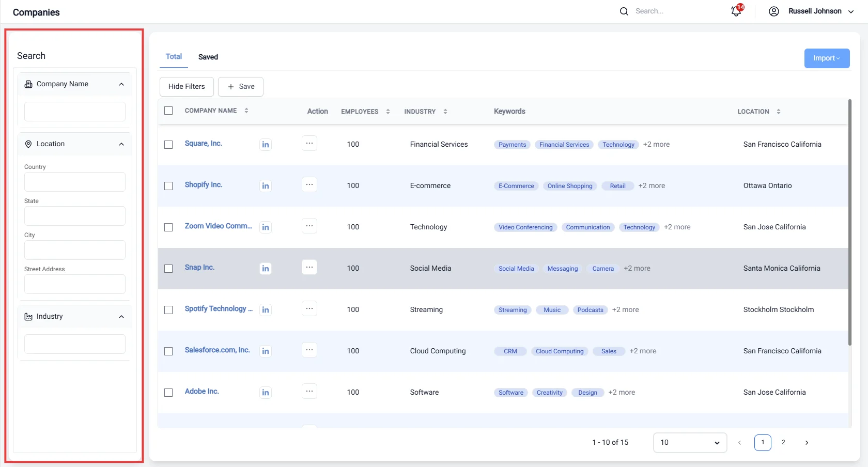Open action menu for Square, Inc.
This screenshot has height=467, width=868.
click(x=309, y=143)
